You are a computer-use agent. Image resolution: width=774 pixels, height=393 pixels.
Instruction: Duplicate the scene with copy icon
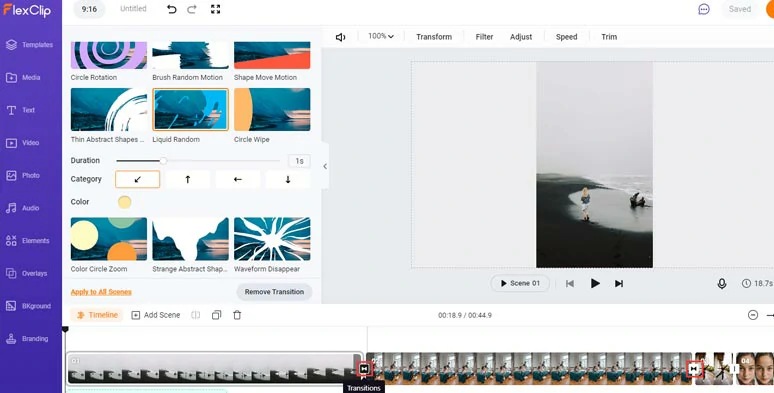click(x=216, y=315)
